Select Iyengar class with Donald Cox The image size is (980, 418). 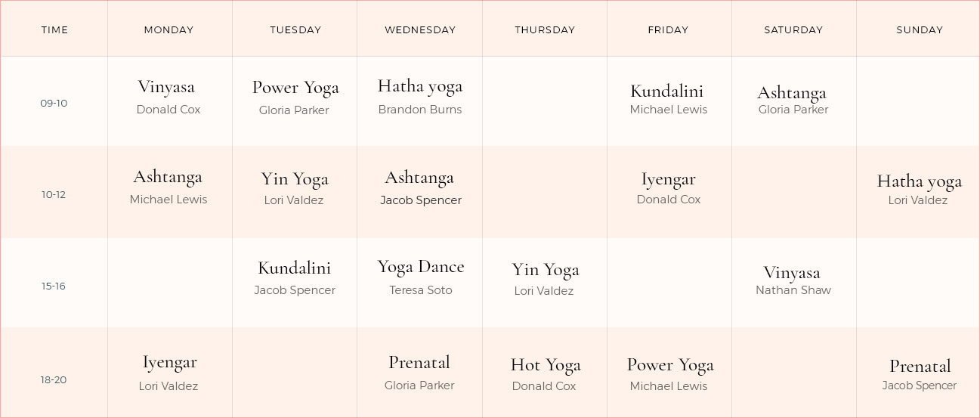(668, 180)
